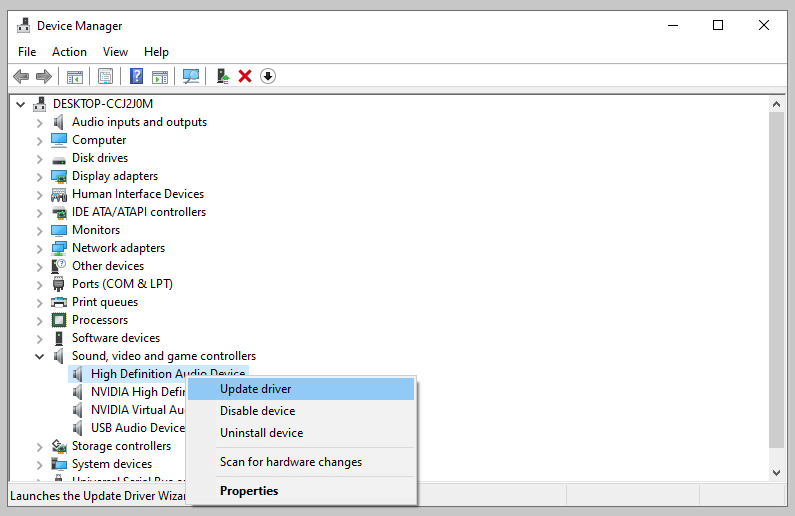Select IDE ATA/ATAPI controllers label
This screenshot has width=795, height=516.
click(x=139, y=212)
